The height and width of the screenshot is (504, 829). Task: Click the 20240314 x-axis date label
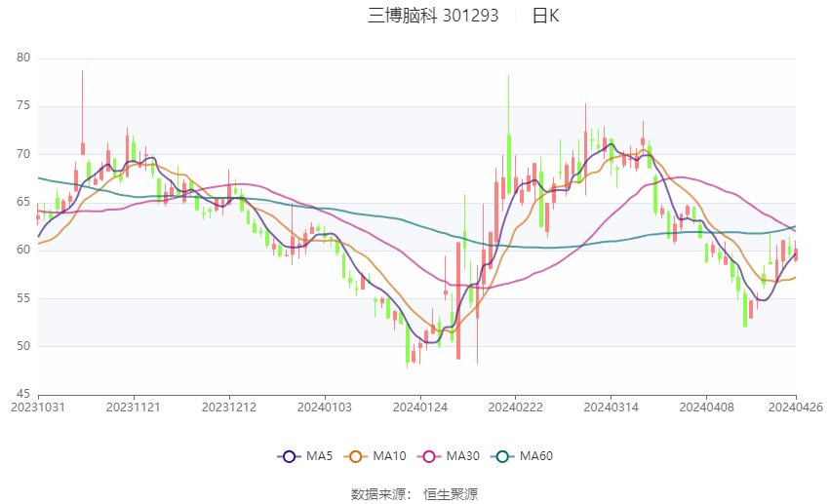pos(610,407)
